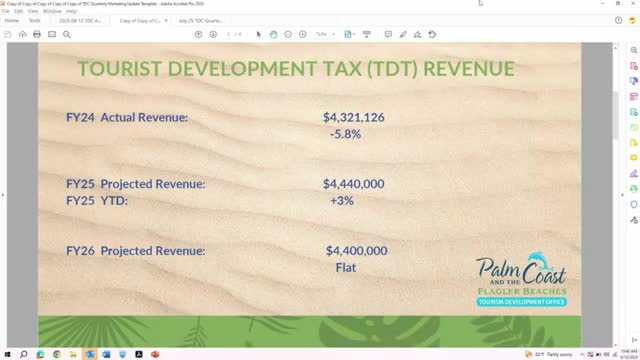This screenshot has width=640, height=360.
Task: Click the vertical scrollbar thumb
Action: (616, 115)
